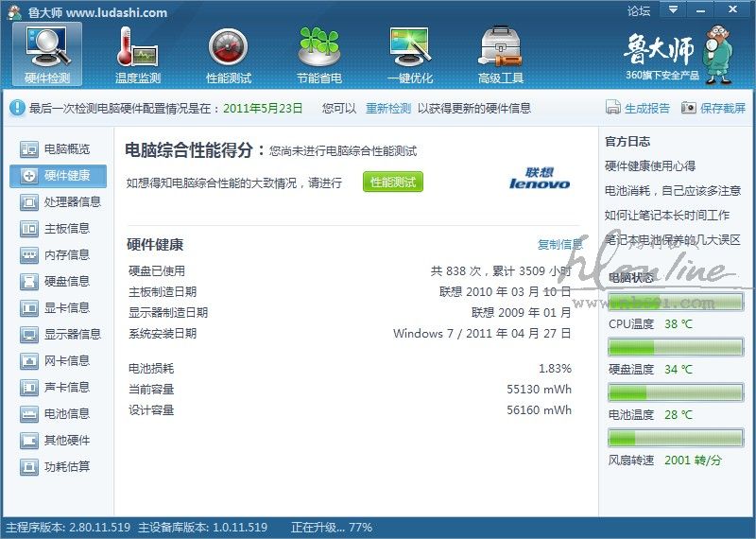Click the 电池损耗 value 1.83%
The image size is (756, 539).
tap(555, 369)
